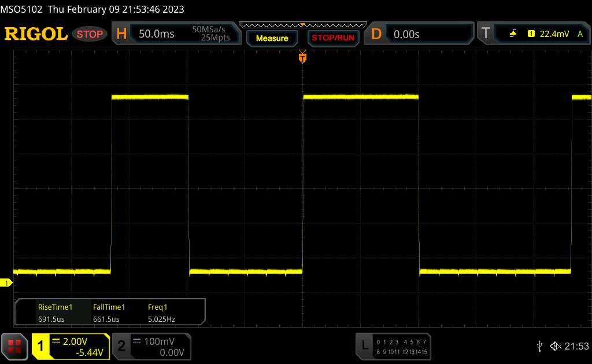Tap the 691.5us rise time value
Screen dimensions: 592x364
pyautogui.click(x=51, y=319)
